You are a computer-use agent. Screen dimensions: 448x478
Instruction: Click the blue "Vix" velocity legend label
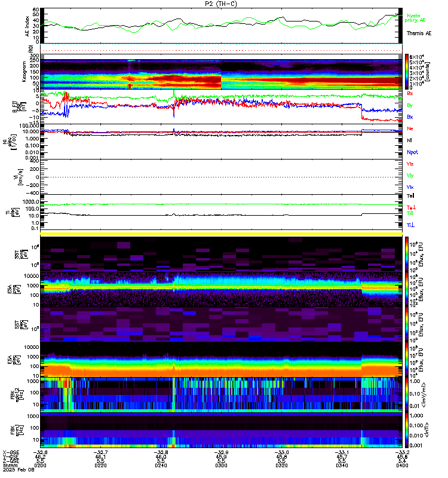pyautogui.click(x=410, y=187)
